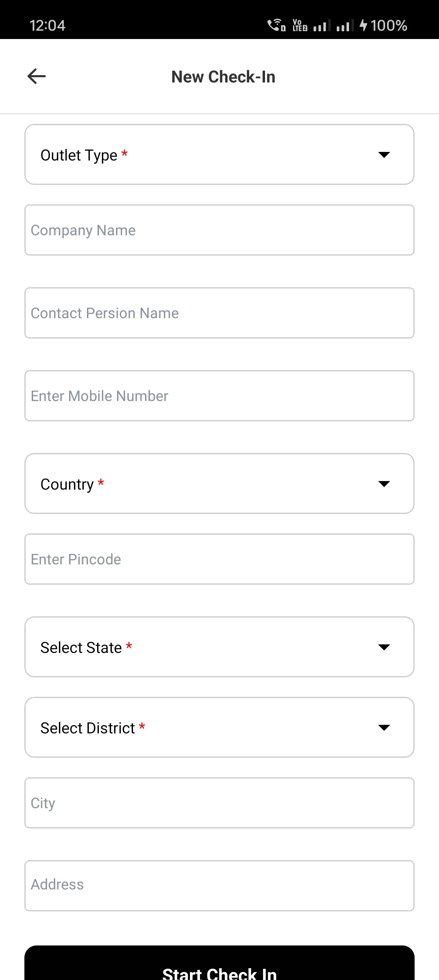Expand the Country dropdown
This screenshot has width=439, height=980.
(203, 484)
